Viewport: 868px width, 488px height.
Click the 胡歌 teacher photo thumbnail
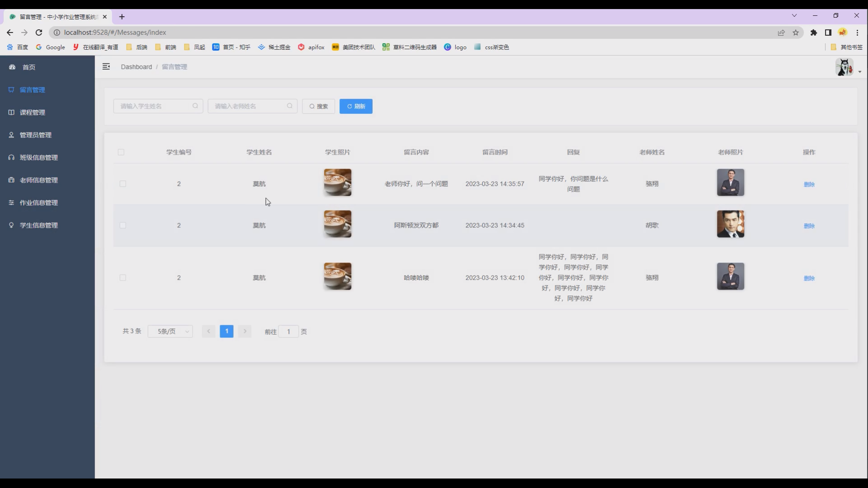point(730,224)
